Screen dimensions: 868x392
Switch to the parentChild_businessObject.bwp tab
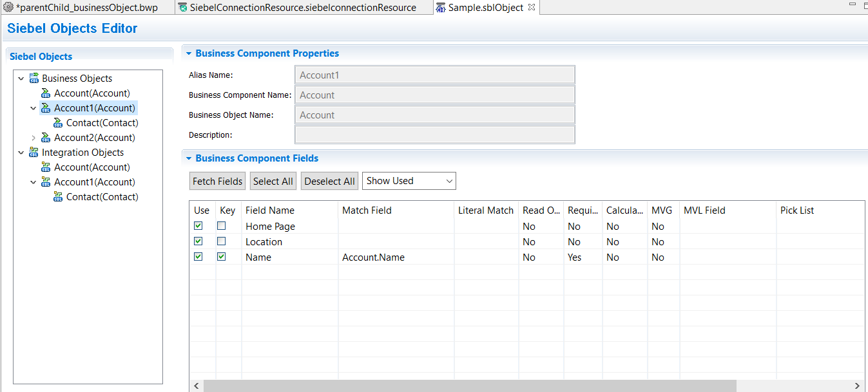pos(86,8)
